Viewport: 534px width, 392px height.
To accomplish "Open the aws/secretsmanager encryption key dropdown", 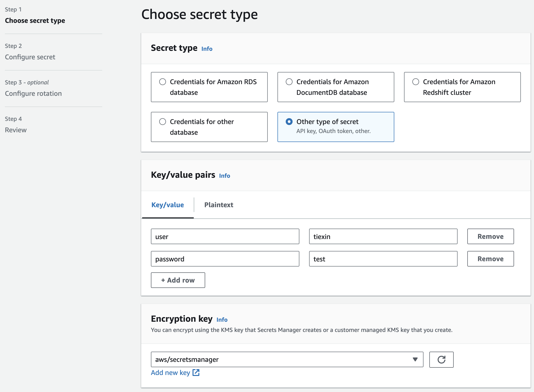I will coord(287,359).
